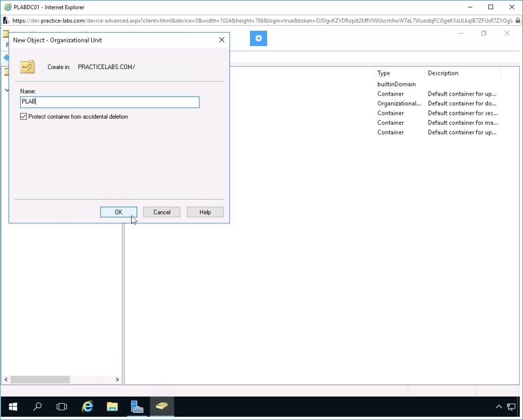Open Help in New Object dialog
Image resolution: width=523 pixels, height=420 pixels.
tap(205, 212)
